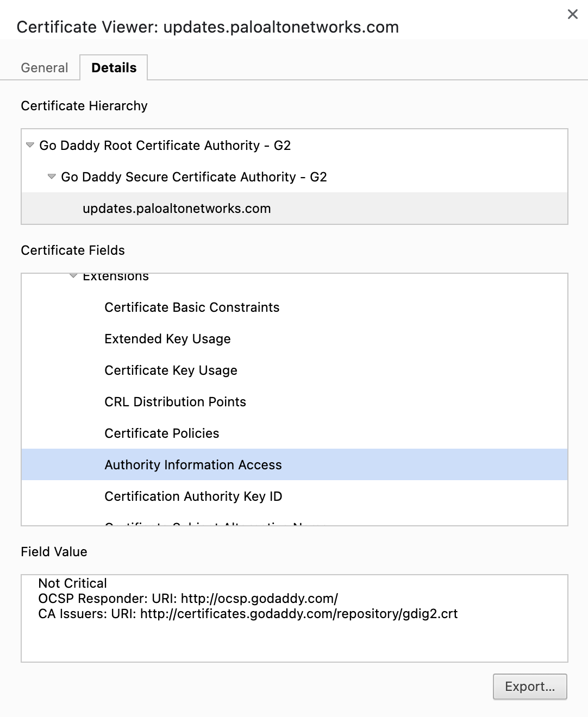Select the Certificate Policies field

161,433
